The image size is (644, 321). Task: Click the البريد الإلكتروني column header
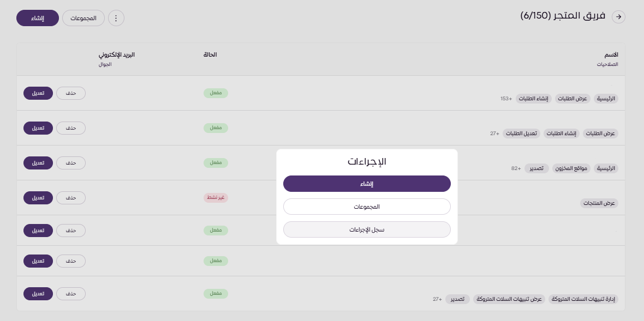[x=116, y=54]
